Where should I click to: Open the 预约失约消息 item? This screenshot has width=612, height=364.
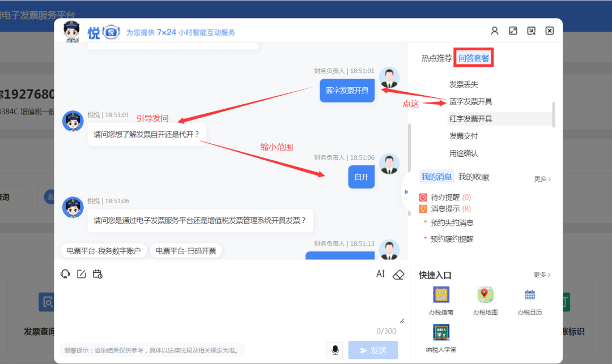coord(452,223)
